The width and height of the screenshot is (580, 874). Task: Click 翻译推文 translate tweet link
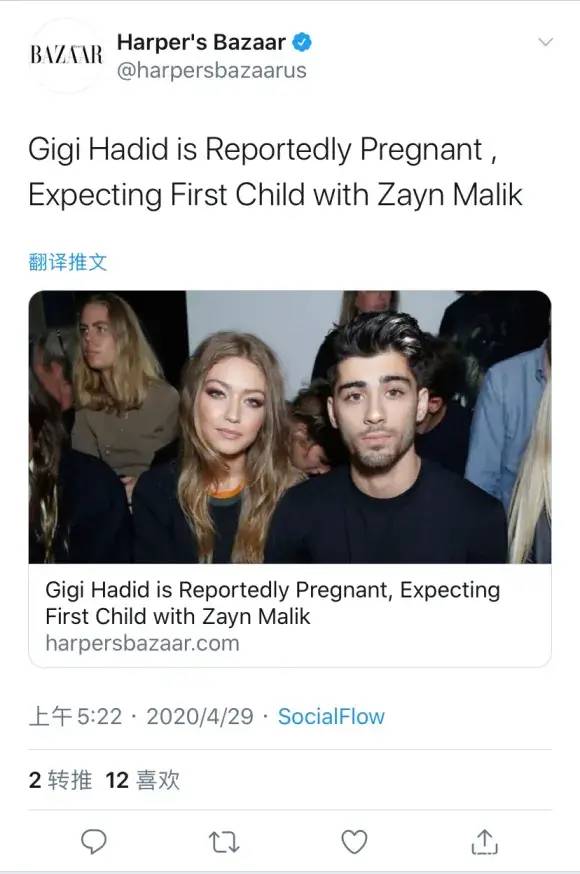[67, 262]
